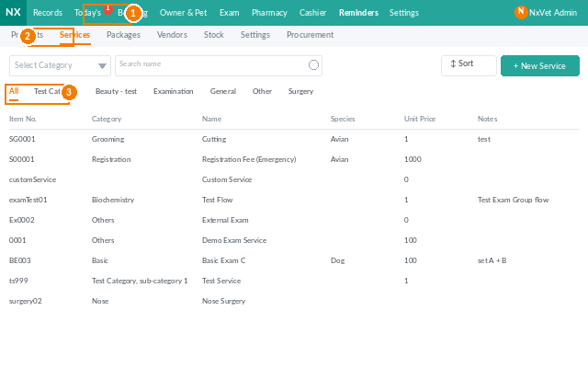Open the Records menu
Image resolution: width=588 pixels, height=368 pixels.
(x=48, y=13)
